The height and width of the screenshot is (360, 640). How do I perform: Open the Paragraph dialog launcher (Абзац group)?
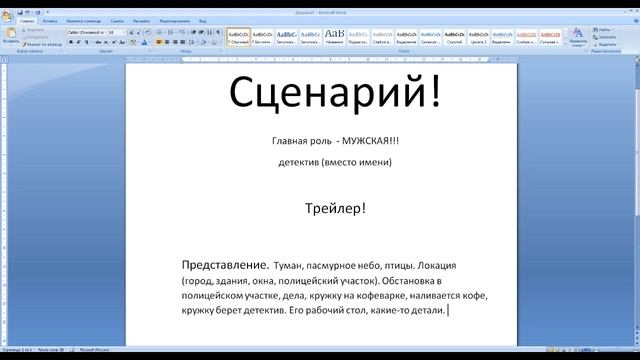[221, 51]
